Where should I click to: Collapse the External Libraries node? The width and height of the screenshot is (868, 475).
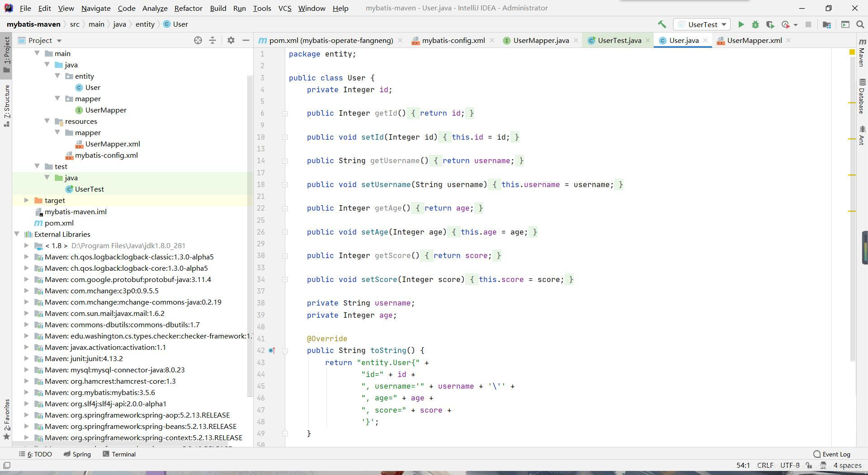pyautogui.click(x=17, y=234)
